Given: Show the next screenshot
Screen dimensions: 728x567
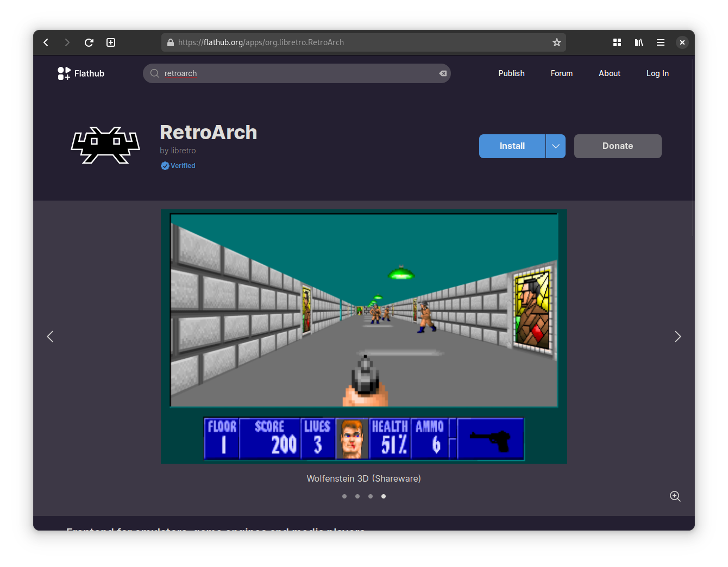Looking at the screenshot, I should coord(677,337).
